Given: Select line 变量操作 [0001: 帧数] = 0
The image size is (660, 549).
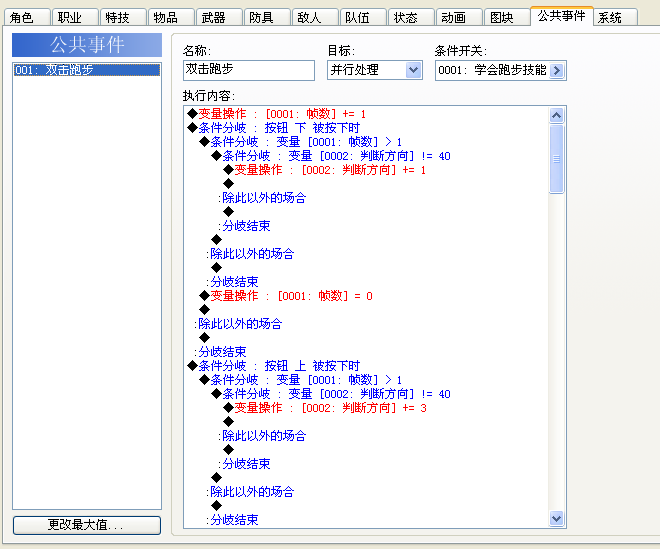Looking at the screenshot, I should click(286, 296).
